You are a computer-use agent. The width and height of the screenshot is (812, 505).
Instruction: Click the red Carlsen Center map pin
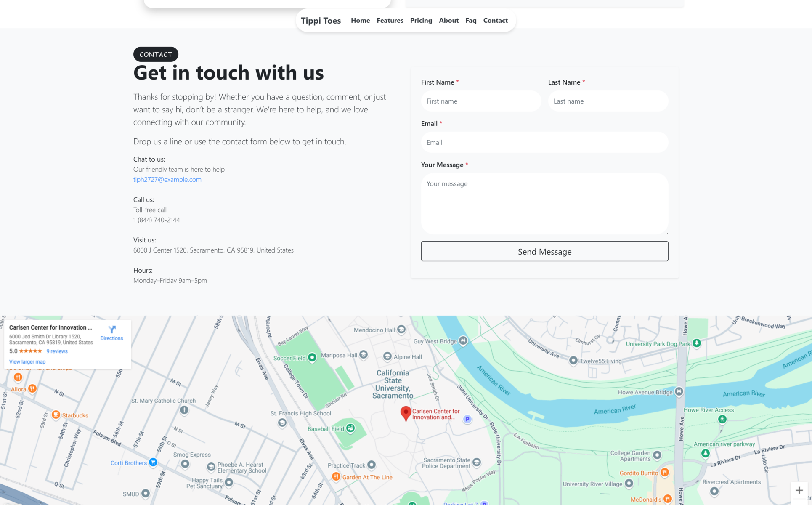tap(406, 413)
